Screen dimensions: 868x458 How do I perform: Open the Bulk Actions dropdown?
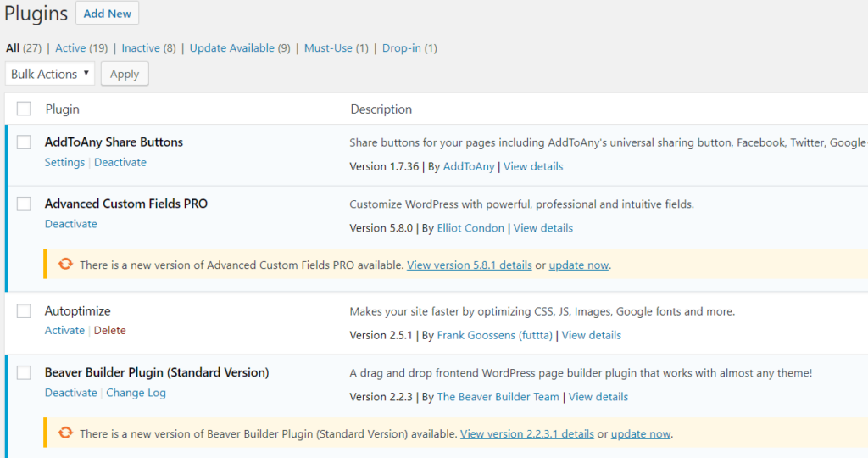click(50, 74)
